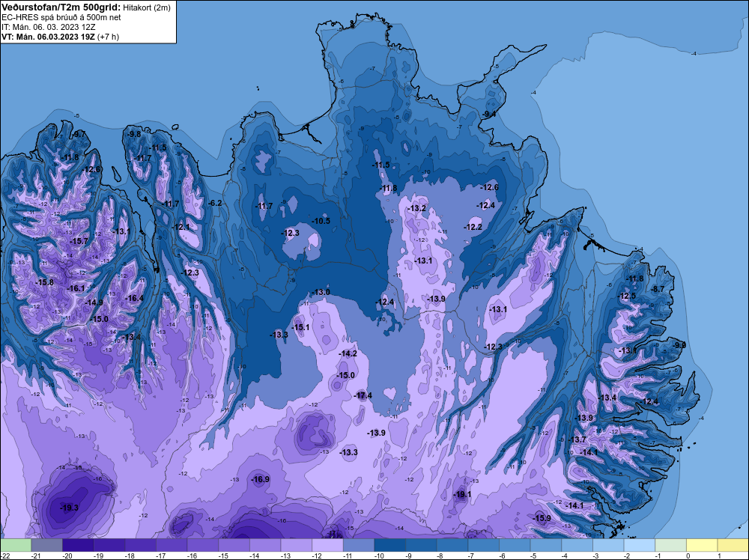Select the -13.7 temperature value
749x560 pixels.
(577, 439)
